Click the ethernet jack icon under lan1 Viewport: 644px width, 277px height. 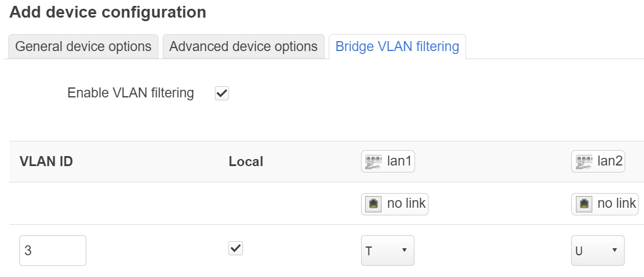point(373,204)
